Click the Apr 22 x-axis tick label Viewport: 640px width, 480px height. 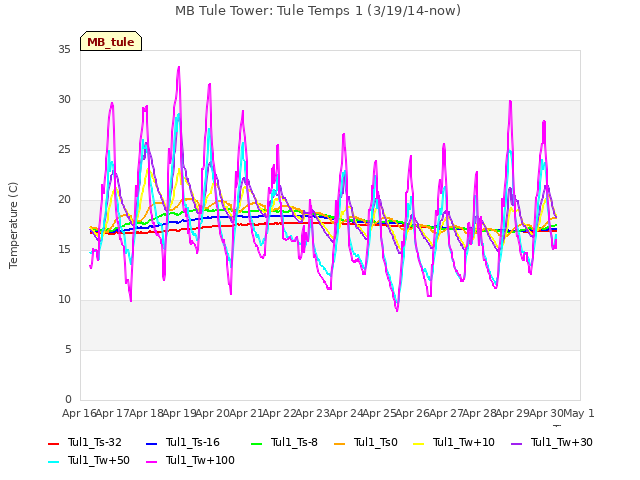279,413
